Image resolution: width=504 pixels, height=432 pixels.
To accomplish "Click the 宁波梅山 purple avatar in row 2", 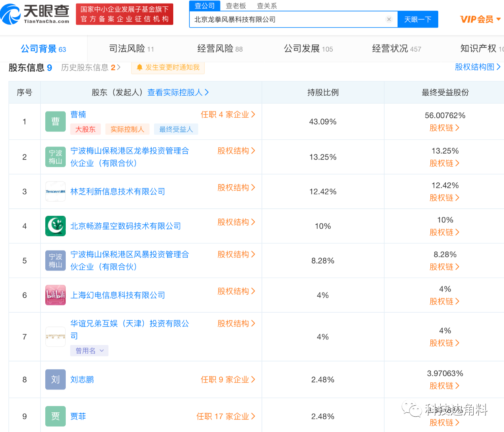I will coord(55,157).
